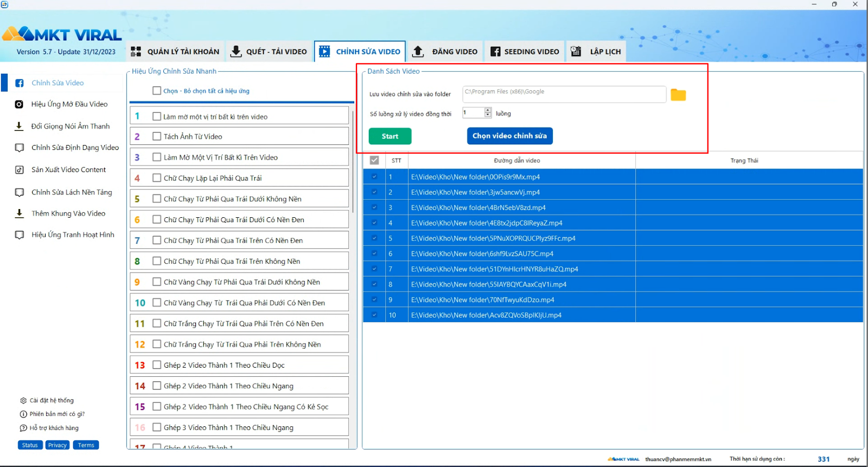Click the Phiên bản mới có gì info icon
This screenshot has height=467, width=868.
coord(23,414)
